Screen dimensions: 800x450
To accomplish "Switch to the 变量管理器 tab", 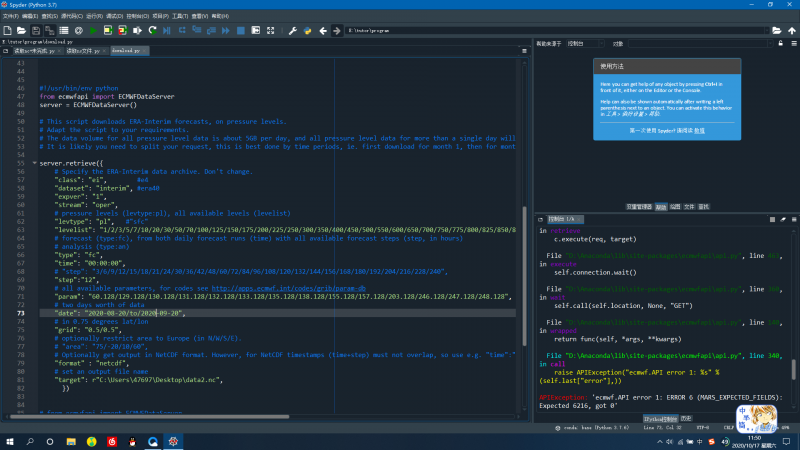I will [639, 206].
